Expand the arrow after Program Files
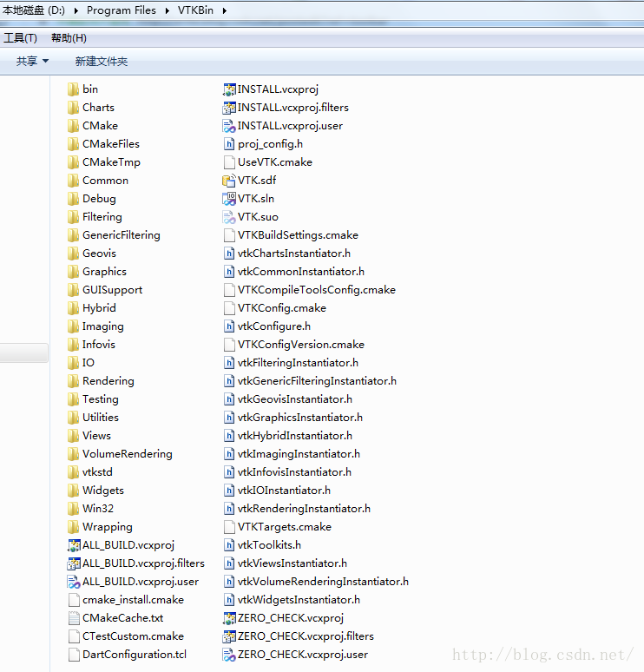The width and height of the screenshot is (644, 672). tap(168, 10)
